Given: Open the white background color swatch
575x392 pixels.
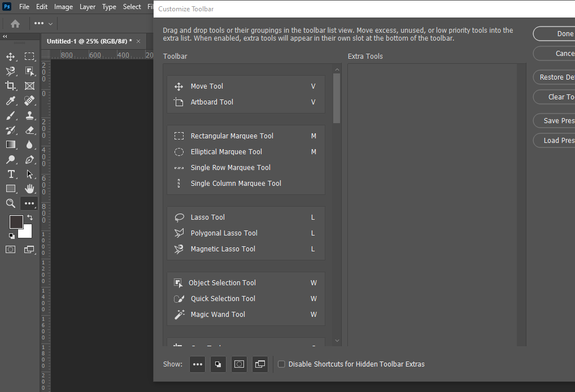Looking at the screenshot, I should (27, 233).
